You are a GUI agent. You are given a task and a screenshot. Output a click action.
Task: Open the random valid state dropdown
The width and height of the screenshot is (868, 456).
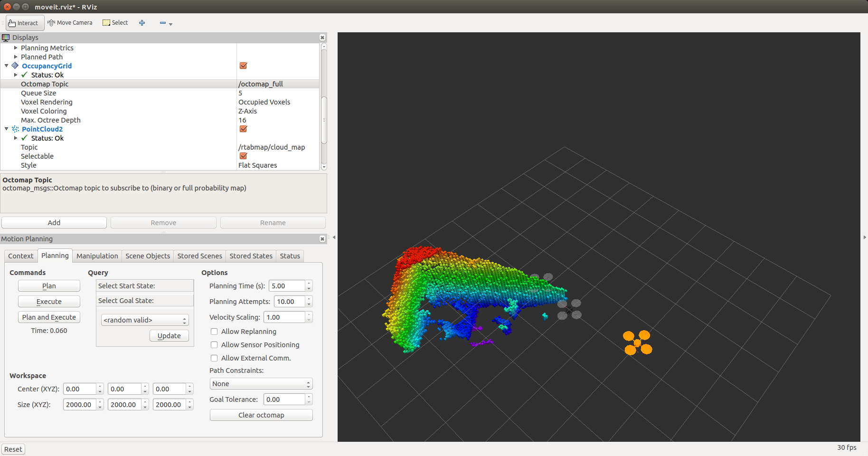click(x=145, y=320)
